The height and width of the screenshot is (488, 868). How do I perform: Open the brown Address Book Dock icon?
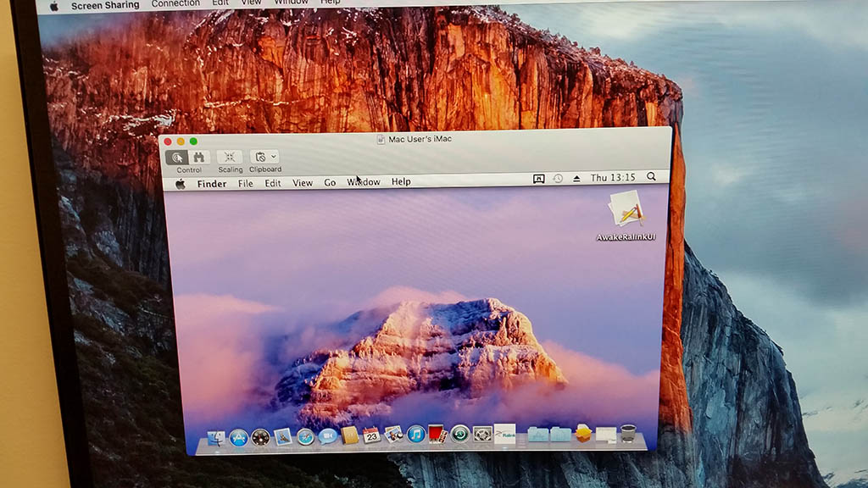(349, 436)
